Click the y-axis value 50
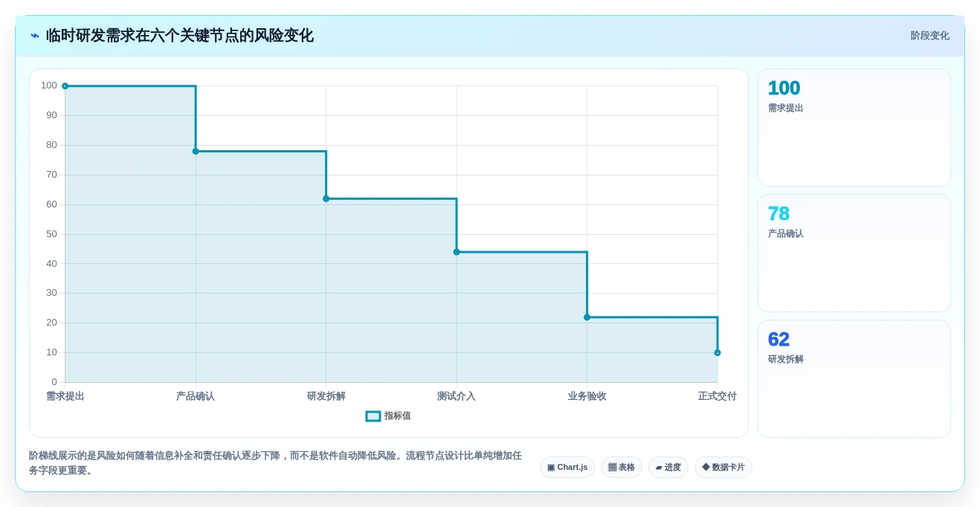The width and height of the screenshot is (980, 507). pyautogui.click(x=51, y=234)
